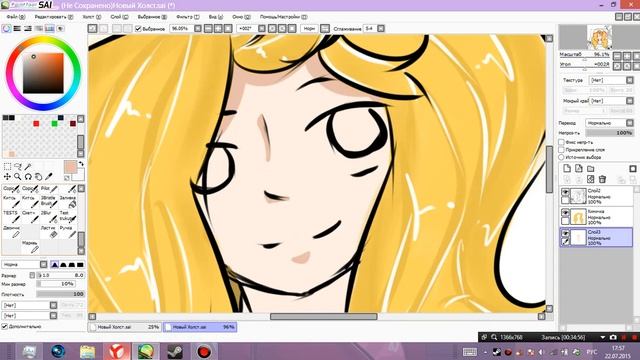The height and width of the screenshot is (360, 640).
Task: Hide the yellow hair layer eye
Action: tap(565, 213)
